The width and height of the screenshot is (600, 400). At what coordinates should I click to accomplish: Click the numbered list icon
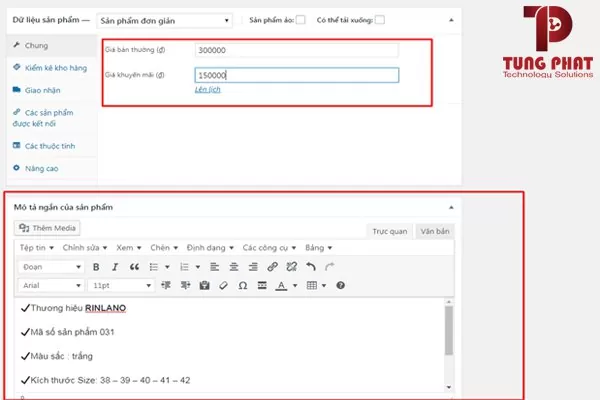pyautogui.click(x=184, y=267)
